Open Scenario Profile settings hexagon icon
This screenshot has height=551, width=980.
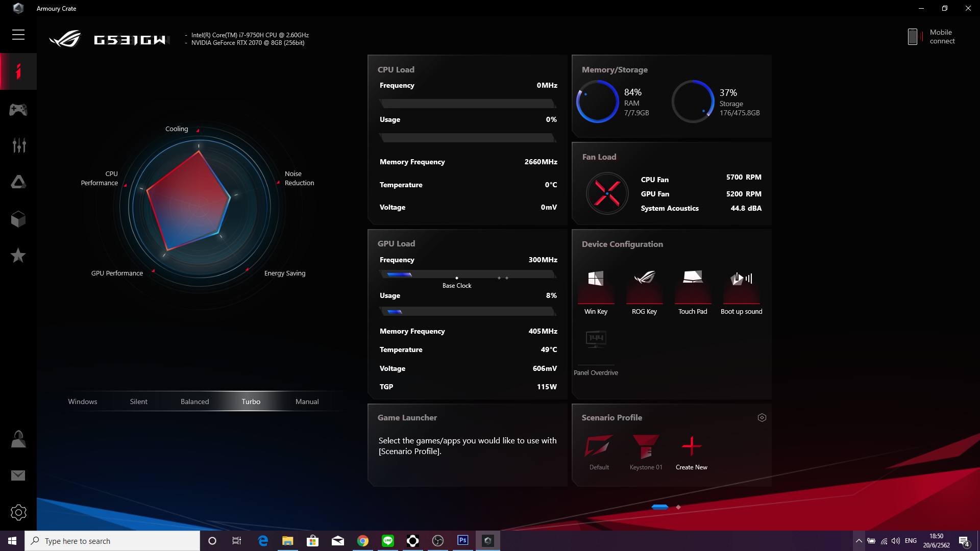[x=762, y=418]
